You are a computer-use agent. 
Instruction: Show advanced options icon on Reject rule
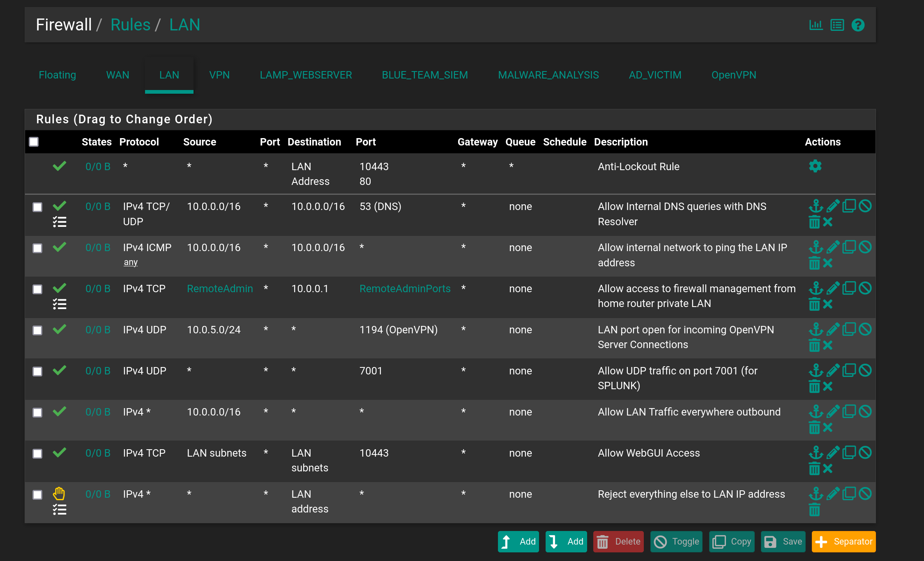pyautogui.click(x=60, y=510)
